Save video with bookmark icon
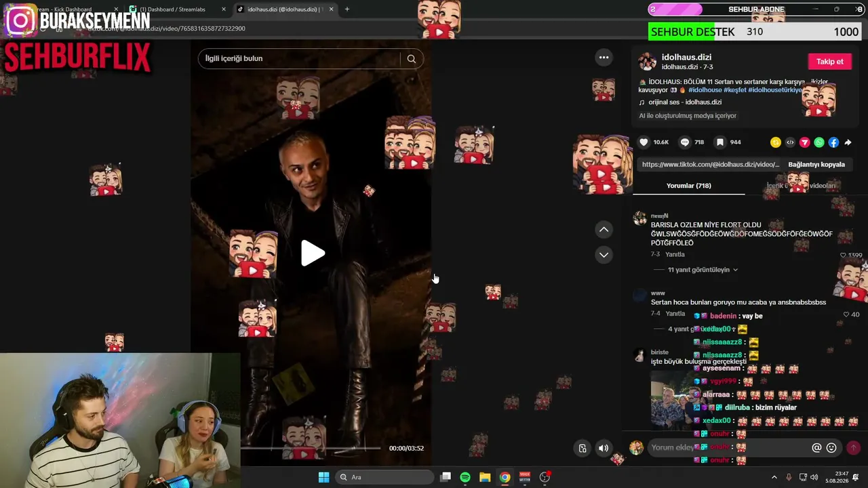The height and width of the screenshot is (488, 868). [x=720, y=142]
